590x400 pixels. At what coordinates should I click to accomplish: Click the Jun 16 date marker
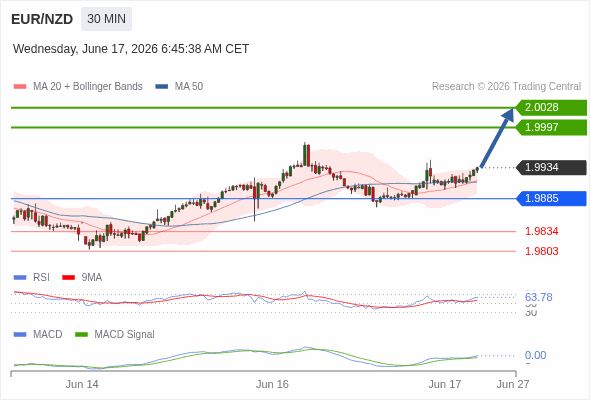272,384
